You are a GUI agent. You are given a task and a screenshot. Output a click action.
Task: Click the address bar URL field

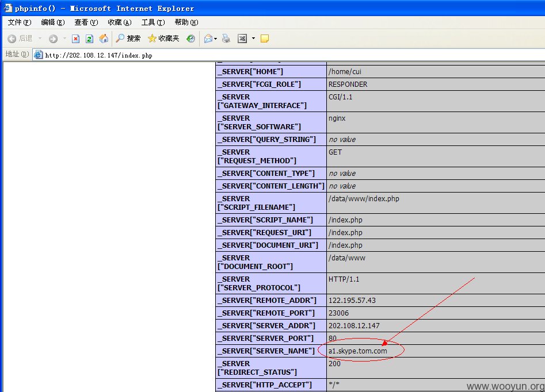[x=289, y=55]
